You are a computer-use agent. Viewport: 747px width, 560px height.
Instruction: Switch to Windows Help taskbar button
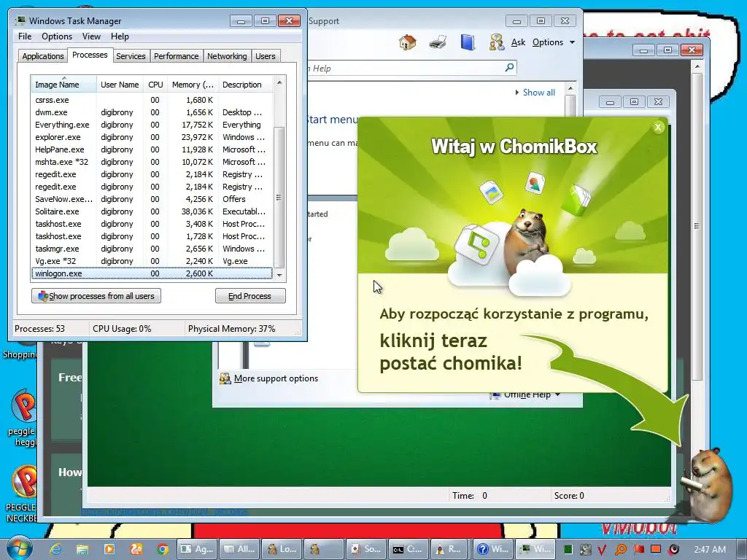(x=493, y=549)
